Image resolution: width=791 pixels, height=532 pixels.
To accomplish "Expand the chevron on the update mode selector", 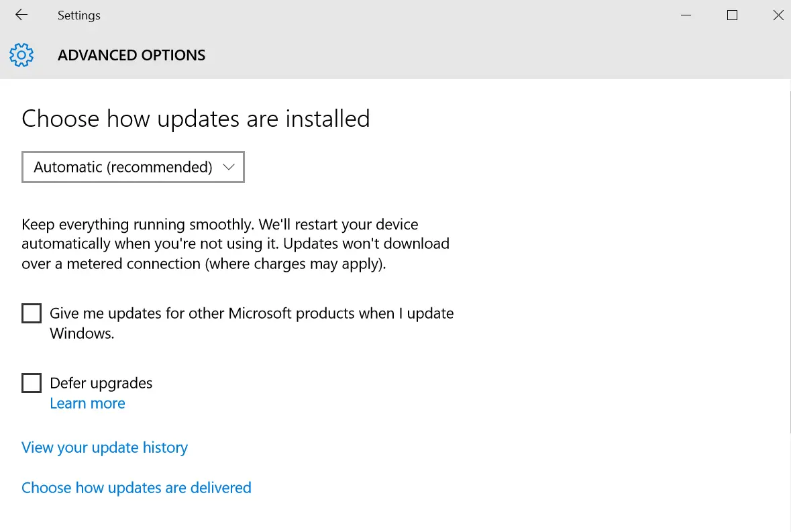I will click(x=228, y=167).
